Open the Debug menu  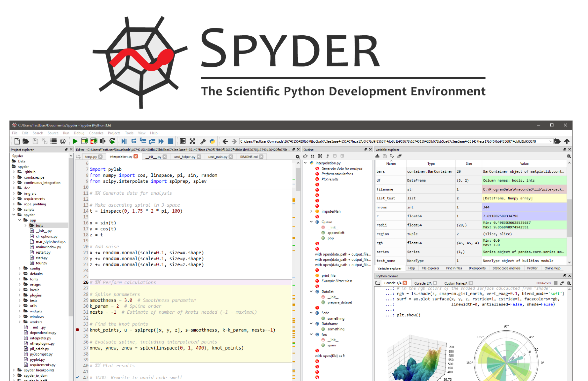tap(79, 133)
